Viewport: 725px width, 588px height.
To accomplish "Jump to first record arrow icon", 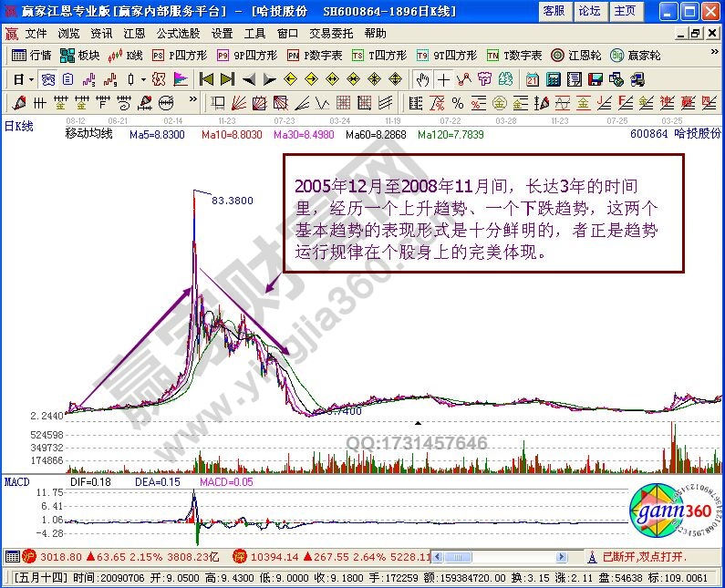I will 206,78.
